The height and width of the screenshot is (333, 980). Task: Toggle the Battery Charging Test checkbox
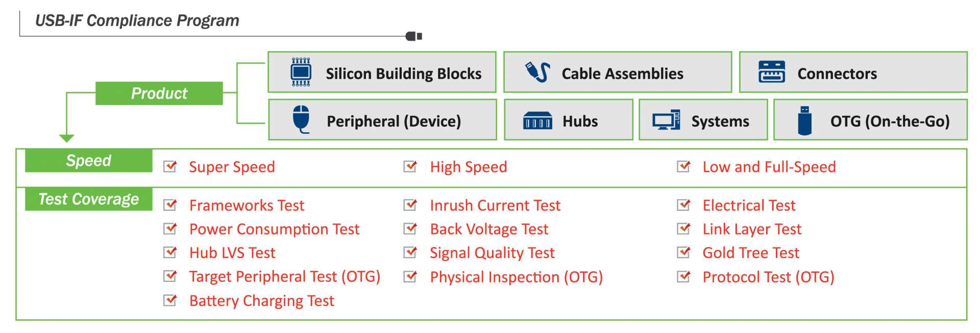coord(170,300)
